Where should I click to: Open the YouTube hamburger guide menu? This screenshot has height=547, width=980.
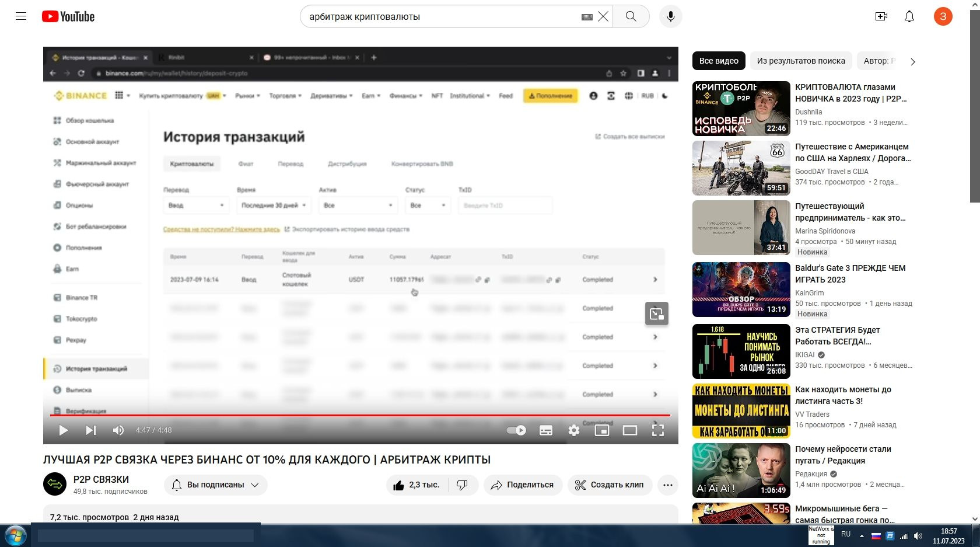click(21, 16)
